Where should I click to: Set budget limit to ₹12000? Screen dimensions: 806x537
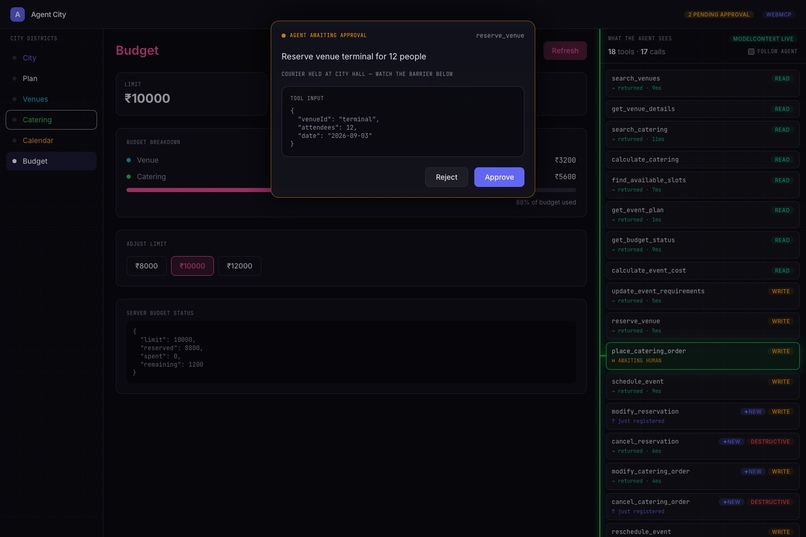240,266
